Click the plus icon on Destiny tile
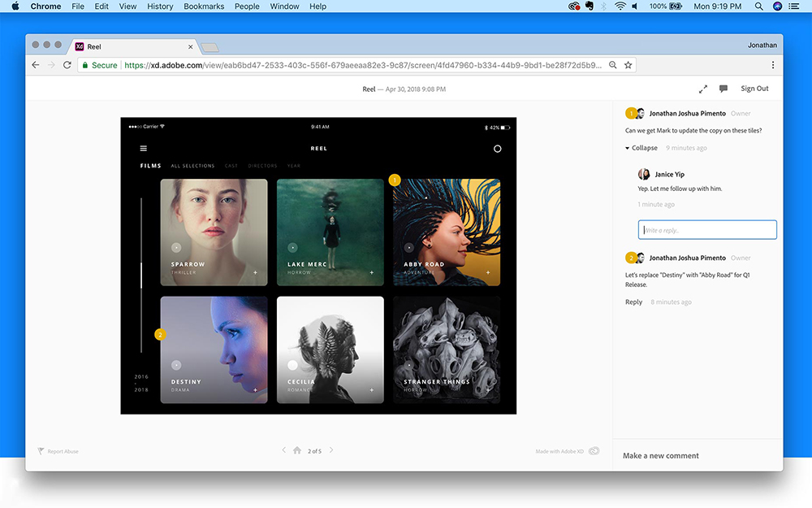 coord(255,390)
